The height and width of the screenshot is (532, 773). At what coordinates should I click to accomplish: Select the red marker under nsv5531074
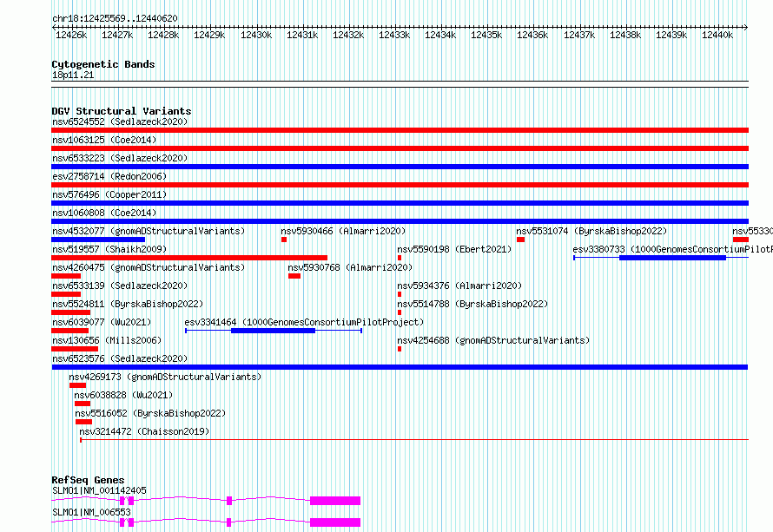[520, 240]
